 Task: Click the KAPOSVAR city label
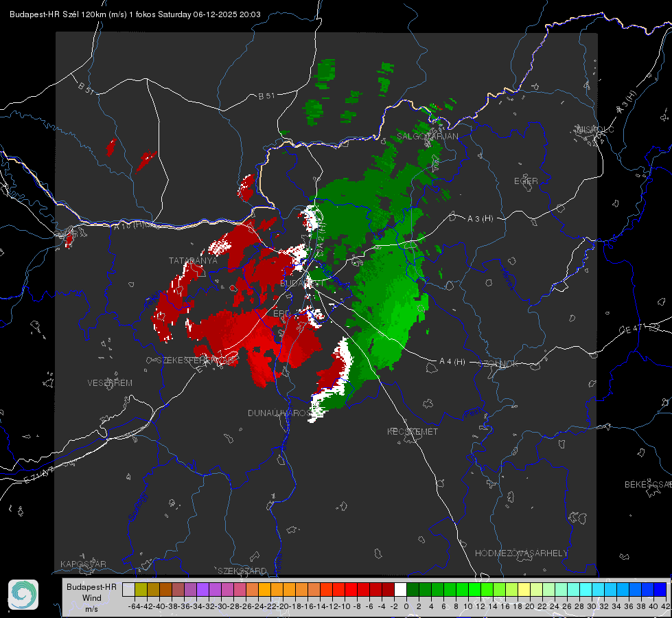[83, 564]
